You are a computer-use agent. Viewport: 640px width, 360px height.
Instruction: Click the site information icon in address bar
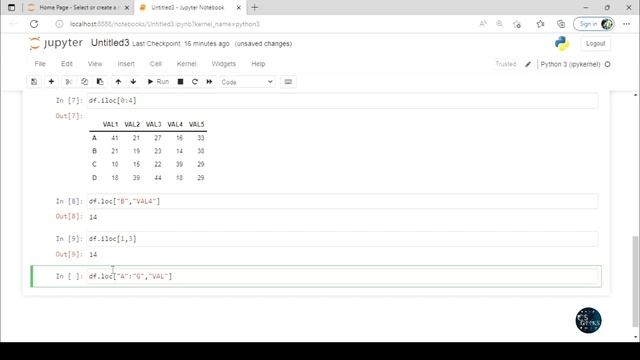59,24
